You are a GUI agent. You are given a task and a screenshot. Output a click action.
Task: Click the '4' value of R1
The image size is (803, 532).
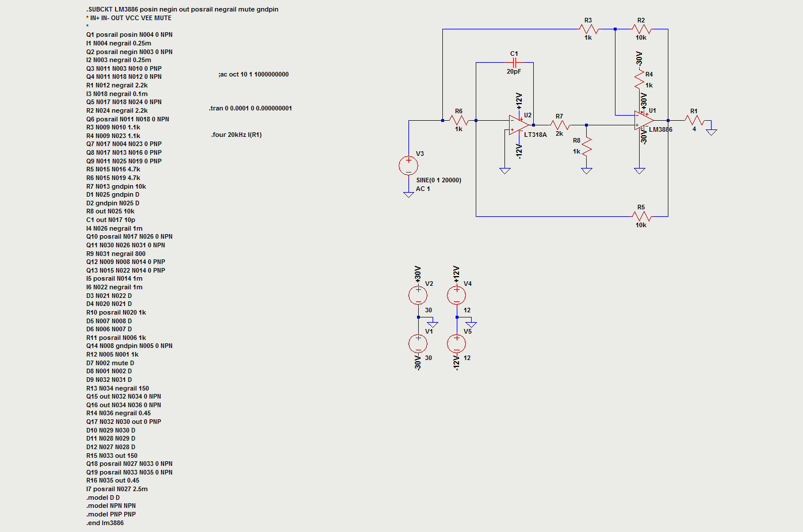click(694, 129)
